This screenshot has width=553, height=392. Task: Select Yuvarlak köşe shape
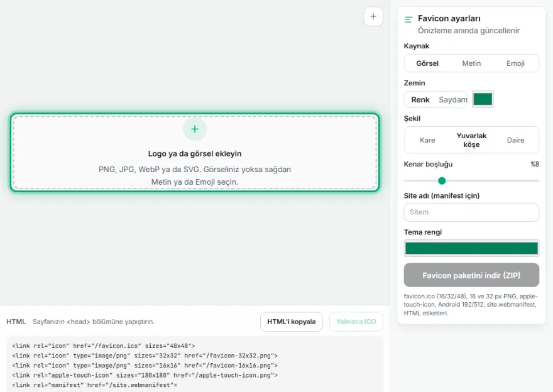point(471,140)
